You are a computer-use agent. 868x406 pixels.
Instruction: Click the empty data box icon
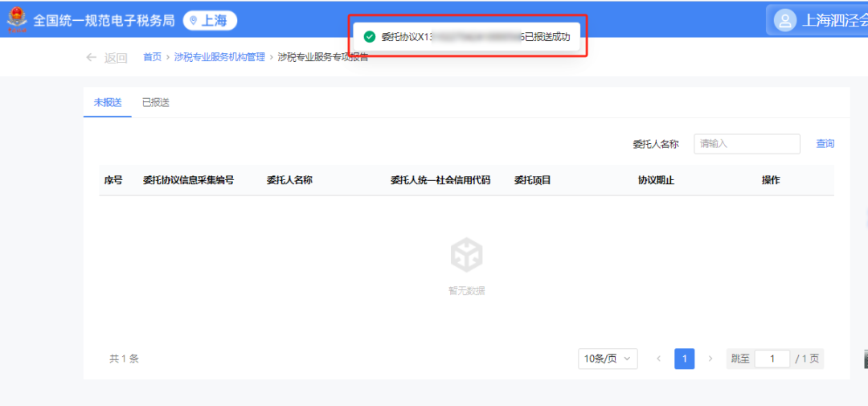466,255
